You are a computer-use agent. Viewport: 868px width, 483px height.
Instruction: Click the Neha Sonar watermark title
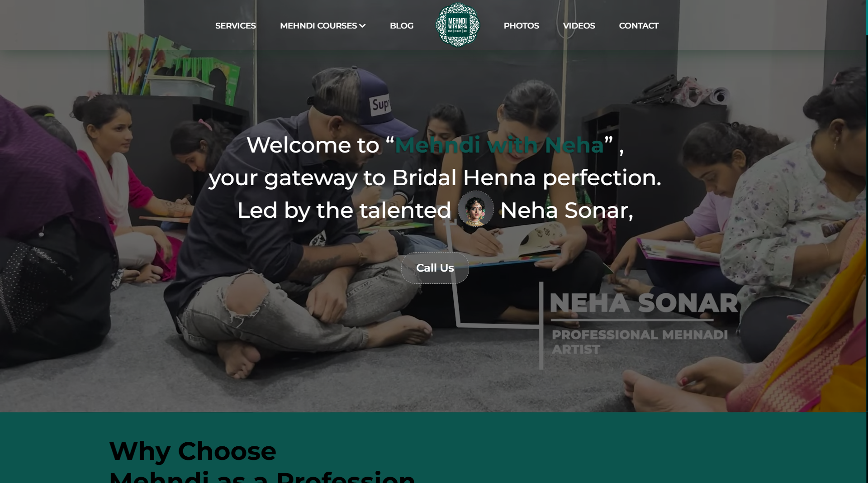tap(644, 303)
